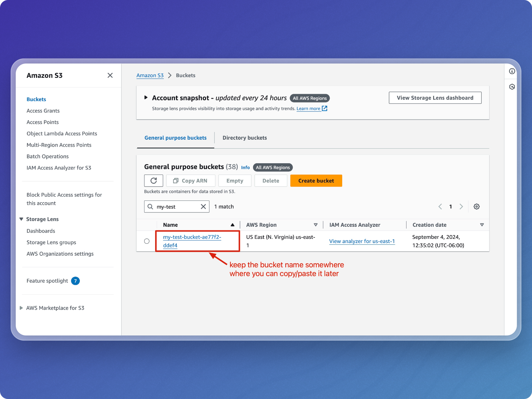Collapse the Storage Lens sidebar group
This screenshot has width=532, height=399.
(21, 219)
